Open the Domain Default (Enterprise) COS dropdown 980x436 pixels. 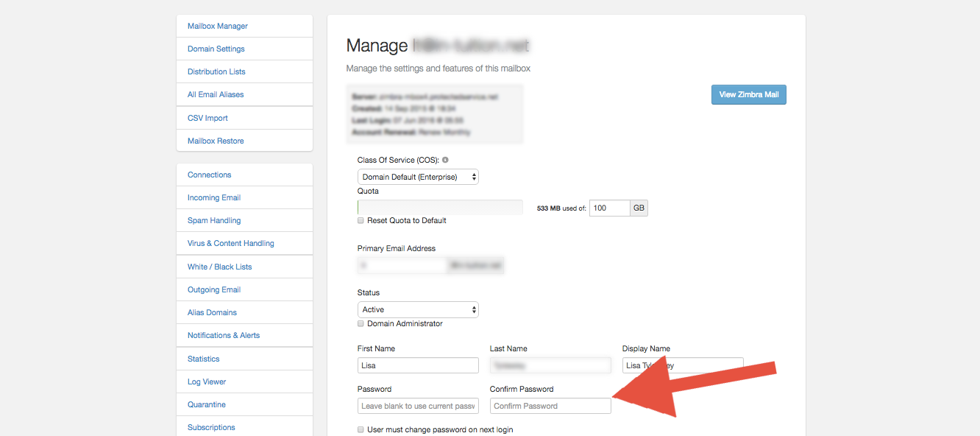(417, 177)
